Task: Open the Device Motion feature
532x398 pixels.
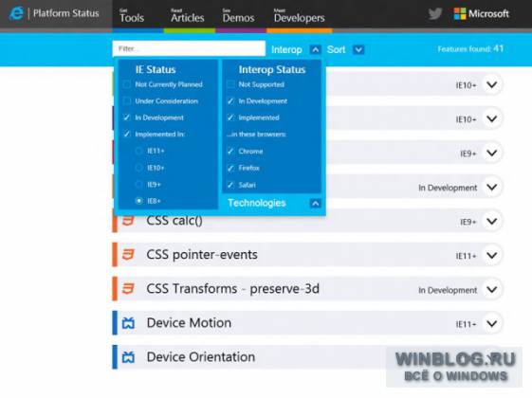Action: coord(189,323)
